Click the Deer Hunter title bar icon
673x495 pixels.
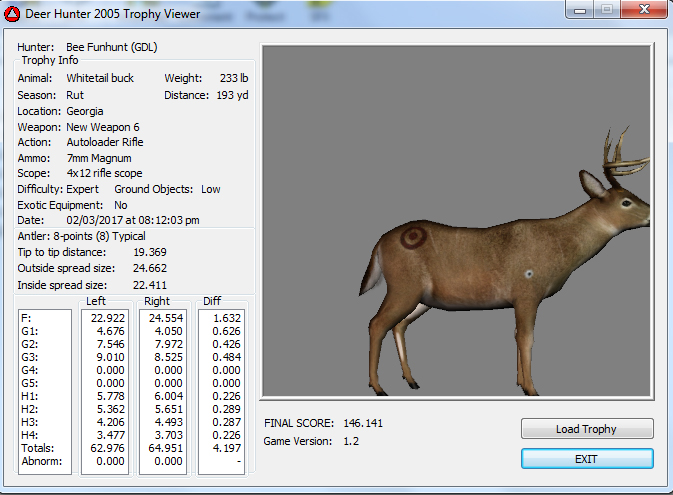pyautogui.click(x=14, y=14)
